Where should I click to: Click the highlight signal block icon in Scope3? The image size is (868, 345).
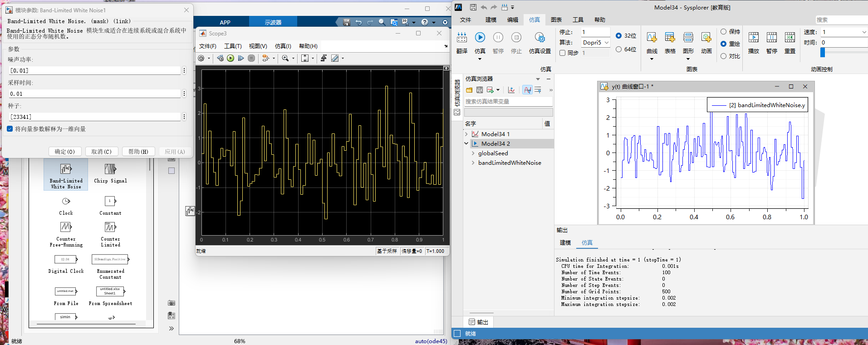(266, 58)
